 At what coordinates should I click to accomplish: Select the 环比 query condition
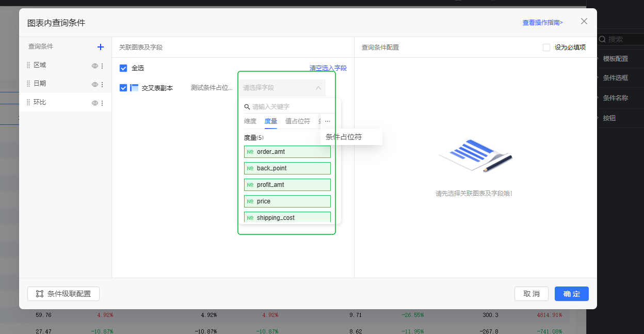point(65,102)
